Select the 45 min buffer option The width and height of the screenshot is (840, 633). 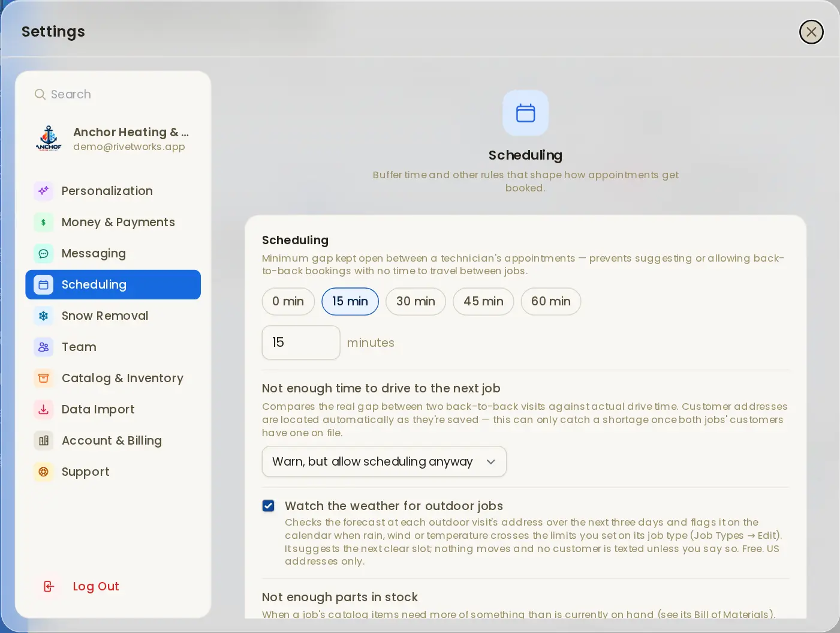coord(483,301)
